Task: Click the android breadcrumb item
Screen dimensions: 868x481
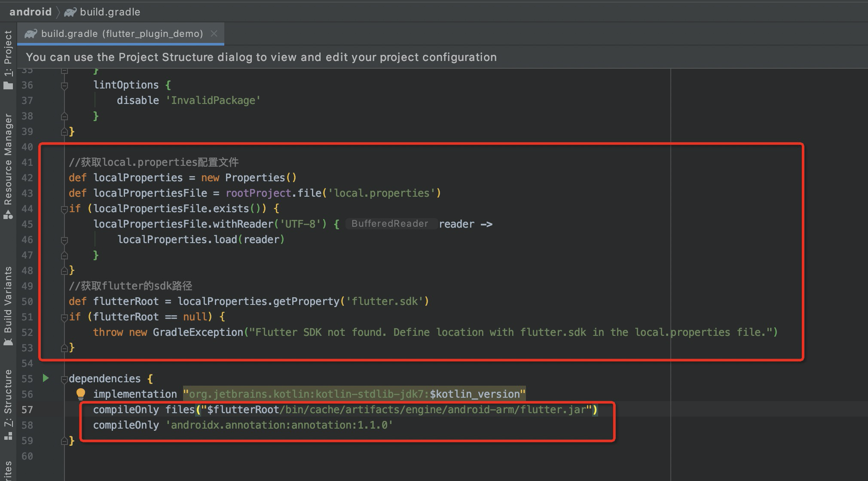Action: coord(30,12)
